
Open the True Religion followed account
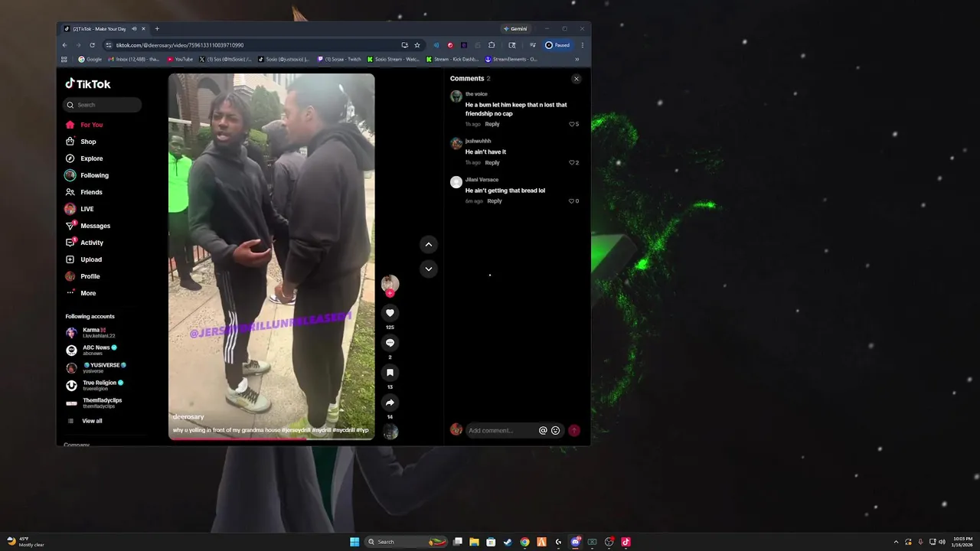pyautogui.click(x=94, y=385)
